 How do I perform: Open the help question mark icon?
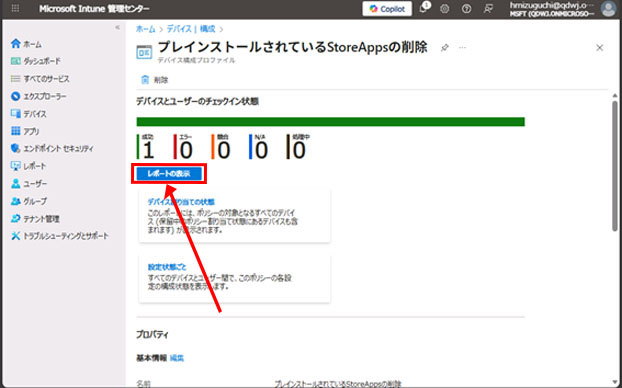point(466,9)
